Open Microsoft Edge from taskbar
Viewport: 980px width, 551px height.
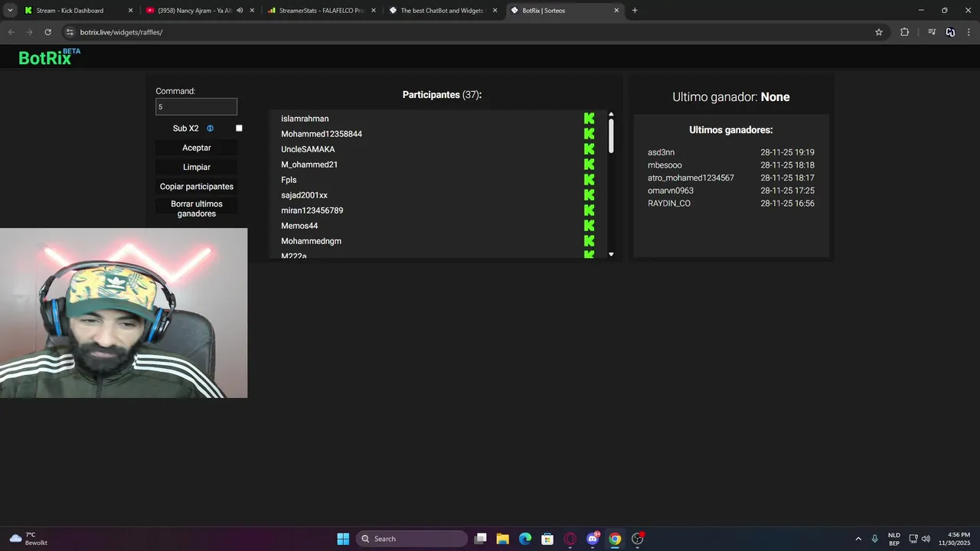point(525,539)
